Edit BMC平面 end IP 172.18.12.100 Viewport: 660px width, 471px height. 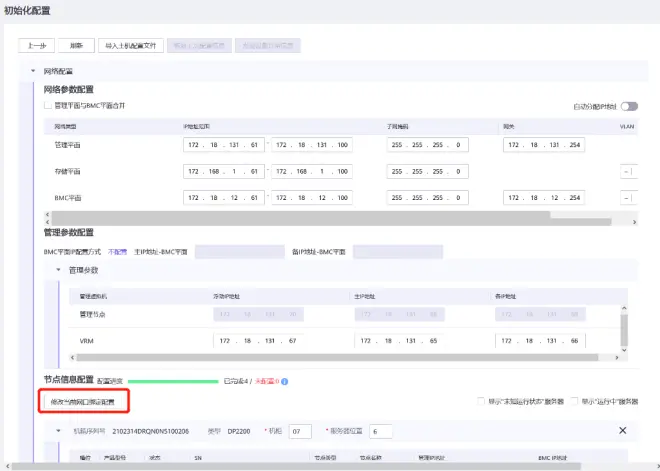click(312, 197)
